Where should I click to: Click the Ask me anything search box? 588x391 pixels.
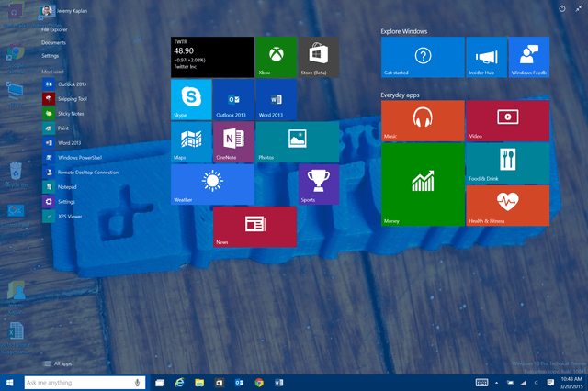(85, 383)
